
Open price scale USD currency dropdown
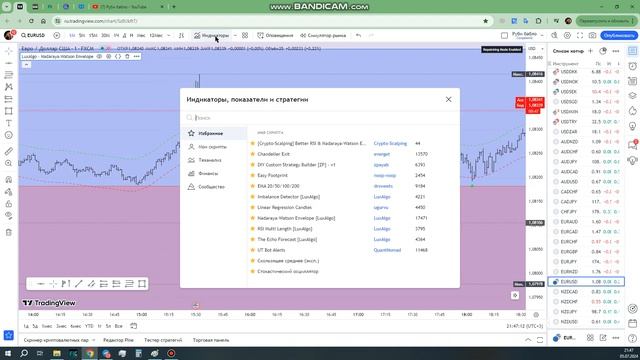click(x=535, y=49)
